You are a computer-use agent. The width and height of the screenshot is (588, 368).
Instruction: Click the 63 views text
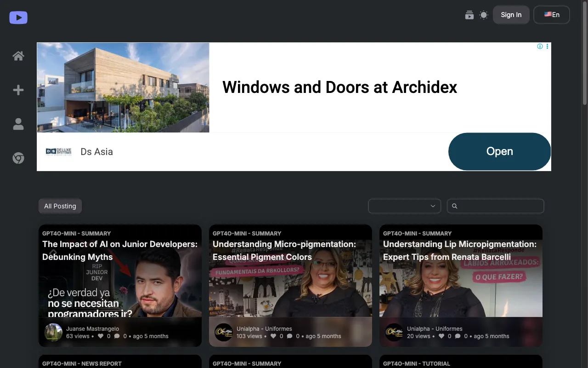78,336
